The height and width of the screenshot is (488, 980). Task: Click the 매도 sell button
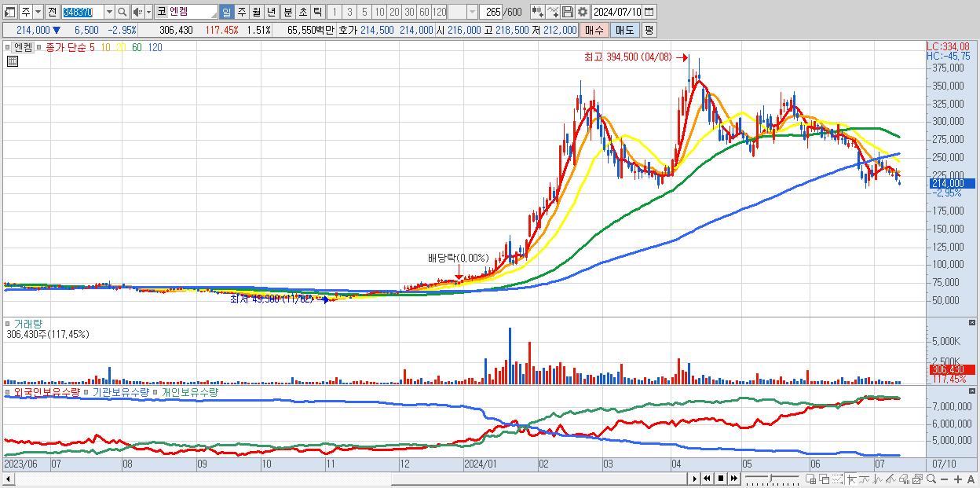pyautogui.click(x=625, y=30)
